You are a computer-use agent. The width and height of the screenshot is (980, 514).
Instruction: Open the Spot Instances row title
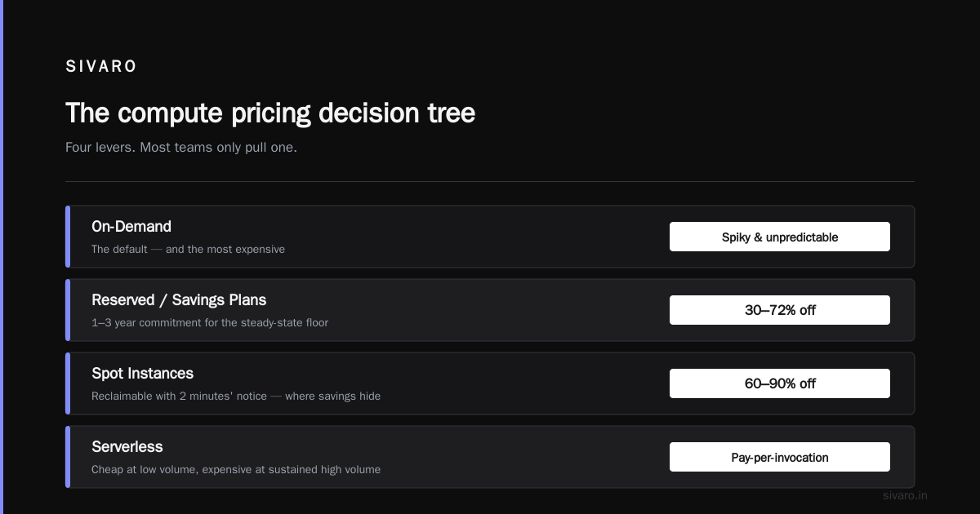[x=142, y=374]
